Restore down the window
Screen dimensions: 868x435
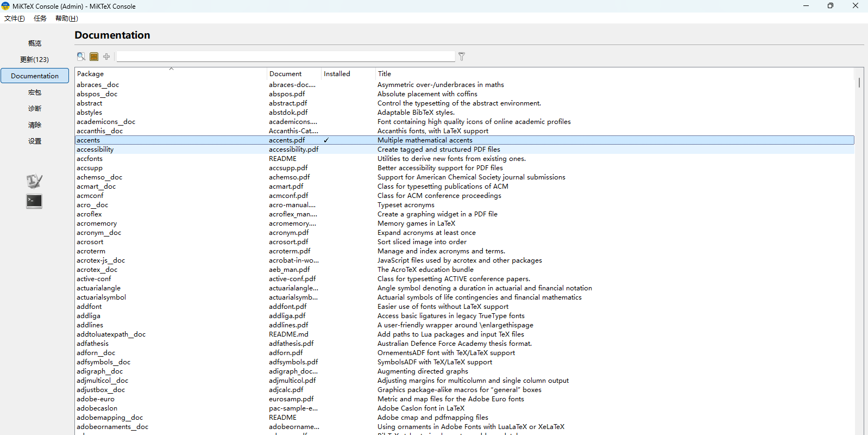(x=830, y=6)
